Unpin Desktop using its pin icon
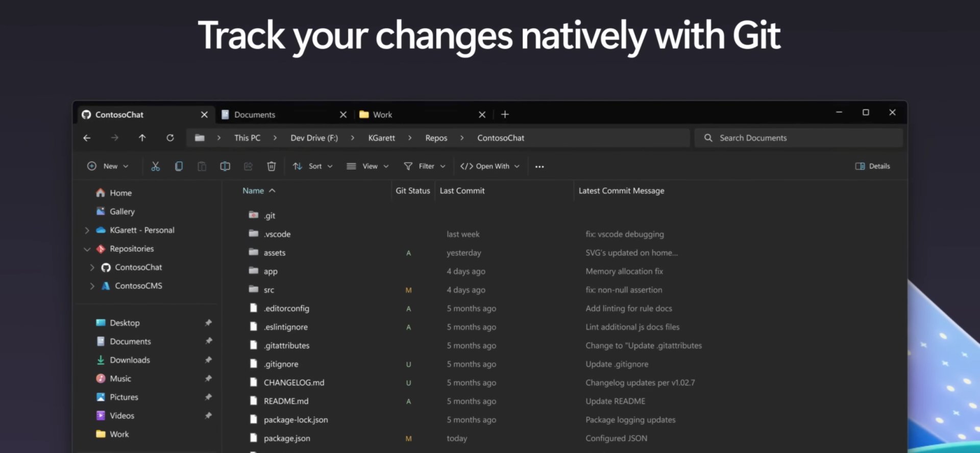Image resolution: width=980 pixels, height=453 pixels. 208,323
